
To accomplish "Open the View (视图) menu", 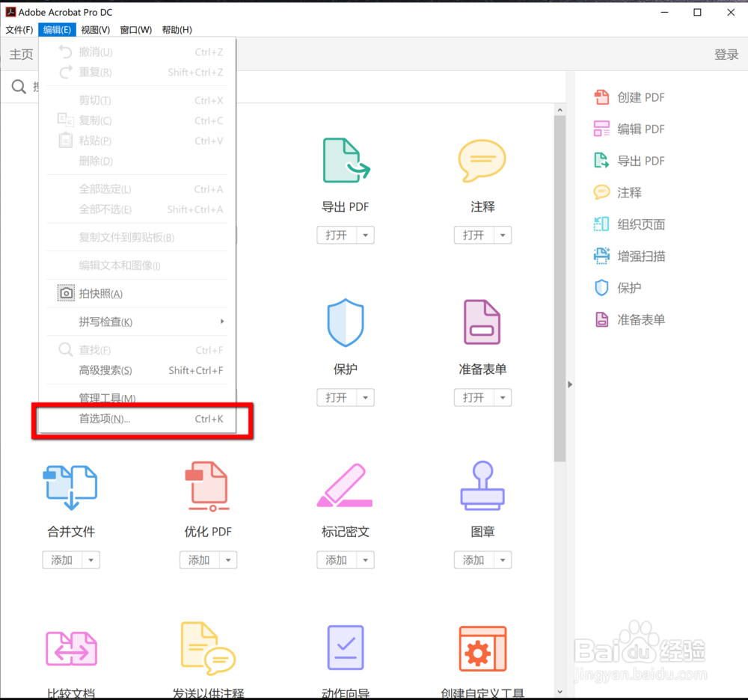I will [x=96, y=30].
